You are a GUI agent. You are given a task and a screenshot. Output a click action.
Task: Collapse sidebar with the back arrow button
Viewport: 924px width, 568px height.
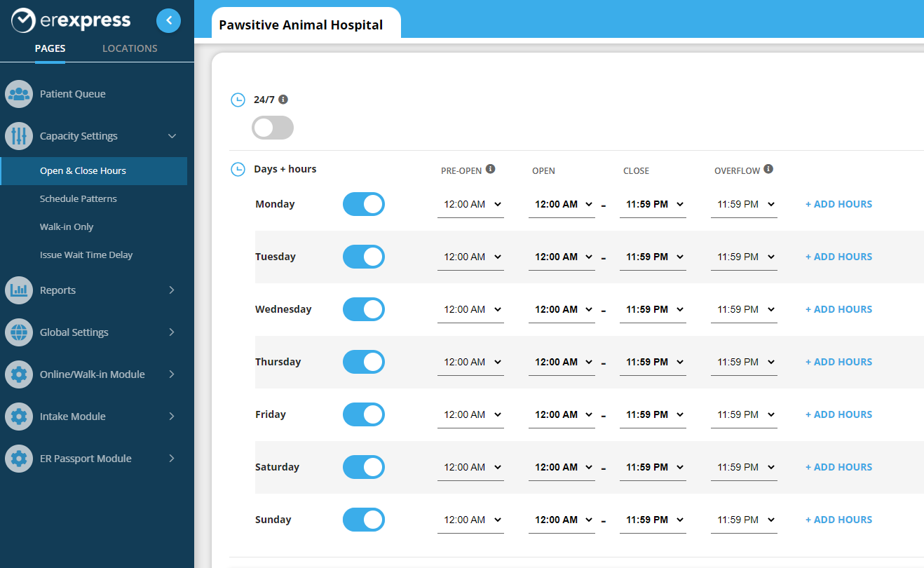point(168,21)
